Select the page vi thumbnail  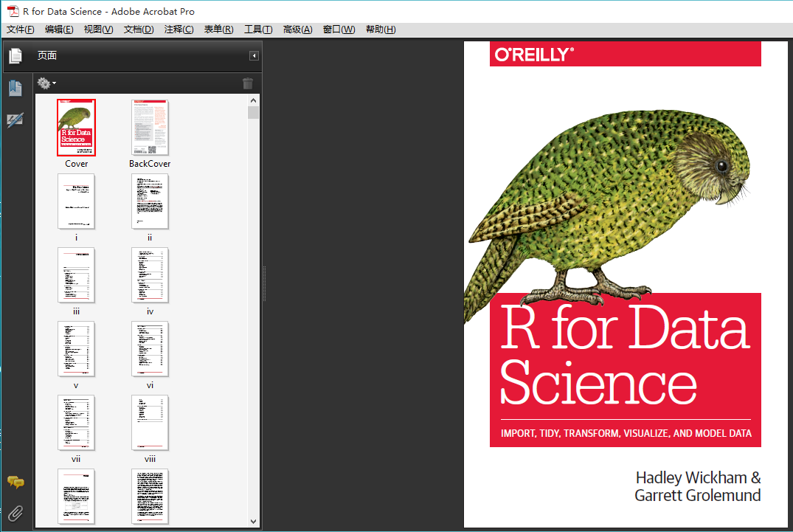[x=150, y=349]
